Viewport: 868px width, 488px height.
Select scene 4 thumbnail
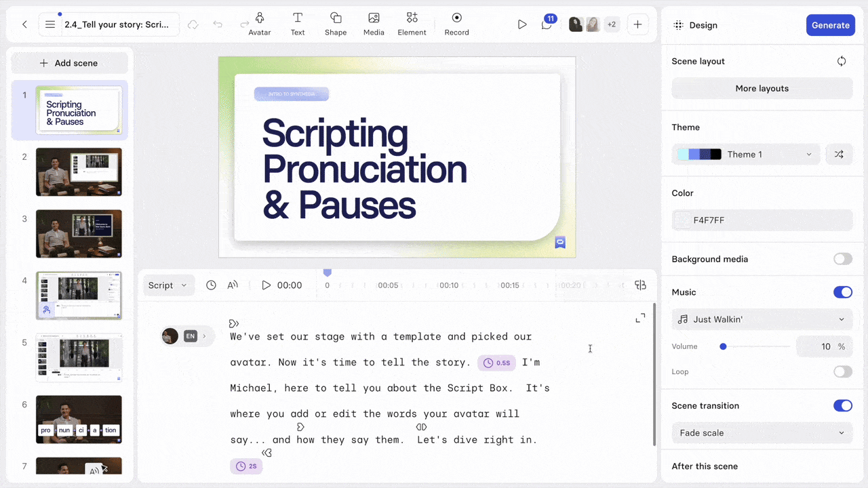(79, 296)
